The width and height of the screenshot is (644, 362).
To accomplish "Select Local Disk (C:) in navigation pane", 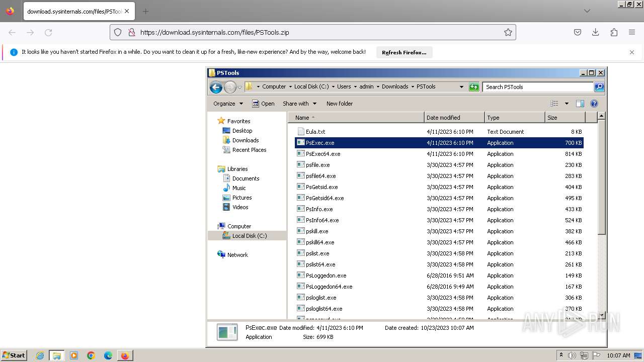I will click(250, 236).
